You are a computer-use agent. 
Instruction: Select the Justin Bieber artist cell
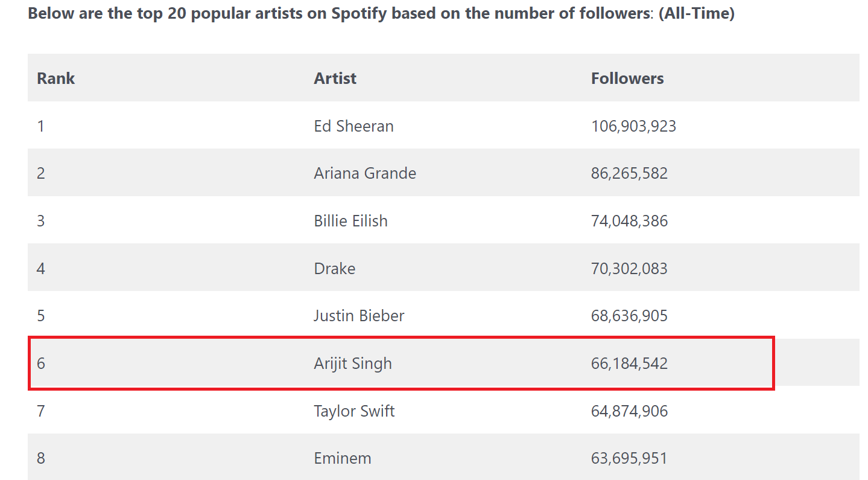click(x=359, y=316)
